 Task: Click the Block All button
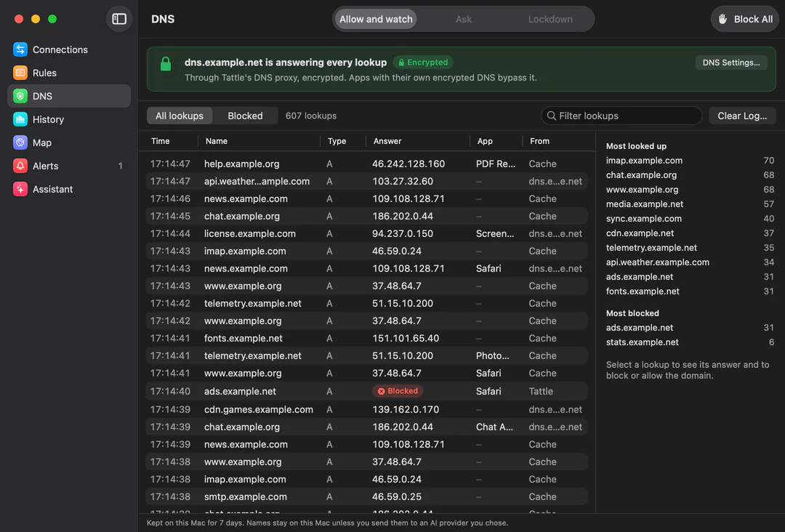(745, 19)
